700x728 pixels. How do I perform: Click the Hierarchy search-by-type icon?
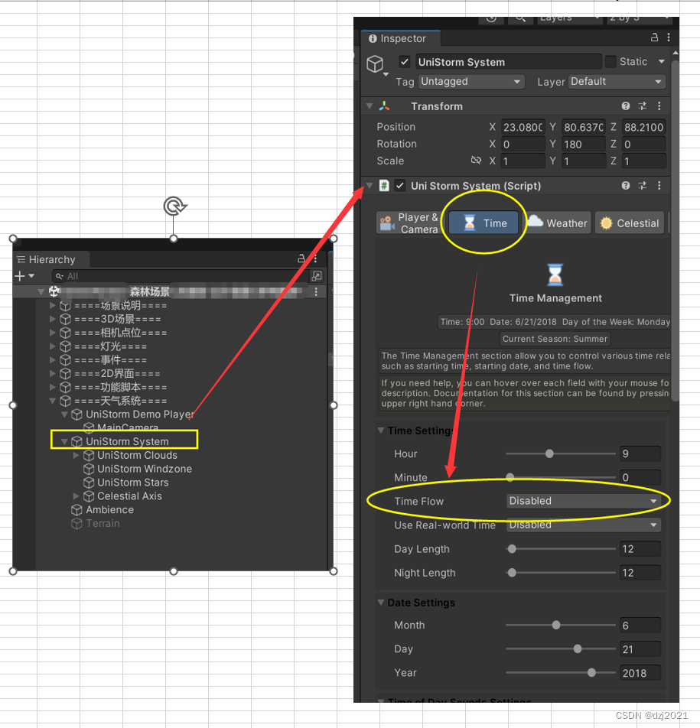click(317, 276)
